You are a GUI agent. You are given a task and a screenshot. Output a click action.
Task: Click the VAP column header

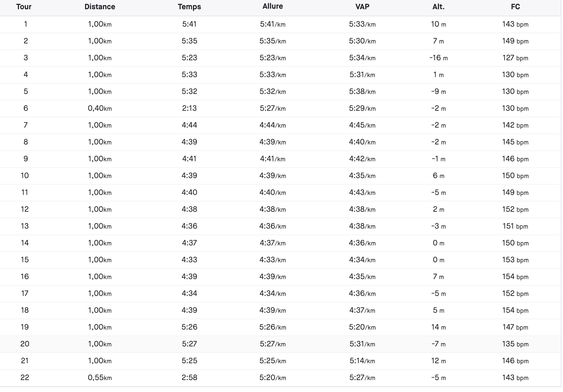362,7
